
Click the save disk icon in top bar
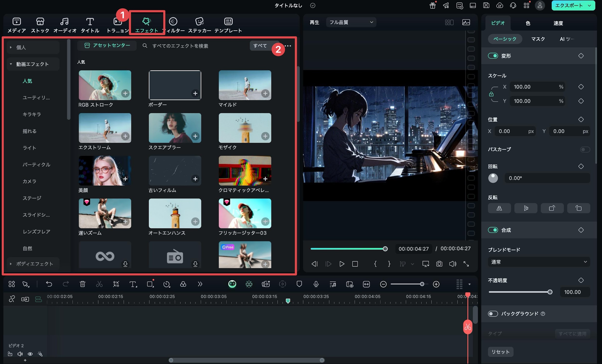[486, 5]
